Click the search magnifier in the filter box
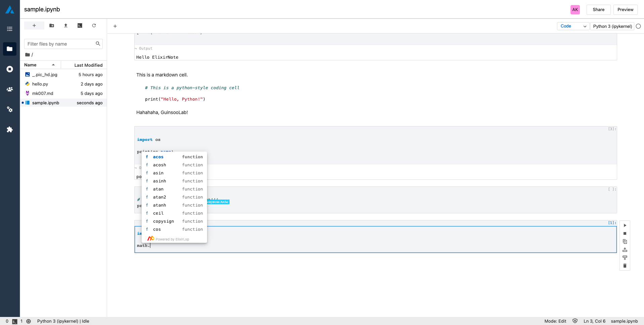 (x=98, y=44)
